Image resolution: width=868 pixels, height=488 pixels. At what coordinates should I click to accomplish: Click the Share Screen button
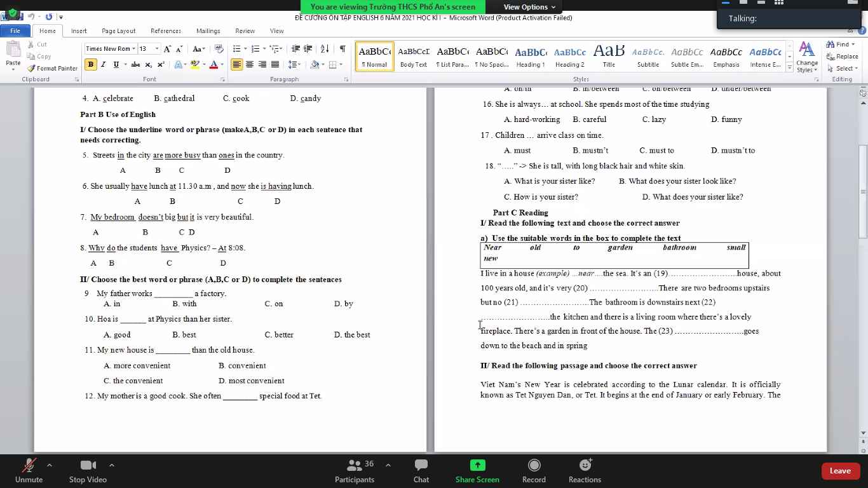pyautogui.click(x=477, y=471)
